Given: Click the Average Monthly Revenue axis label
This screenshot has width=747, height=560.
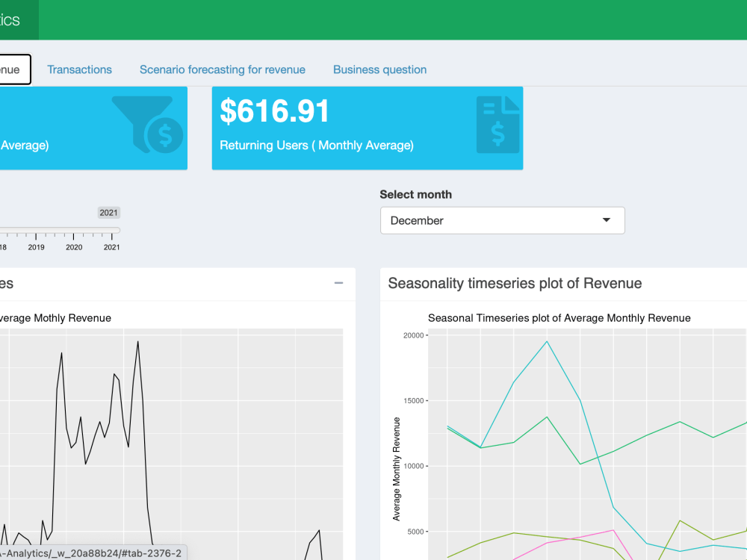Looking at the screenshot, I should click(397, 469).
